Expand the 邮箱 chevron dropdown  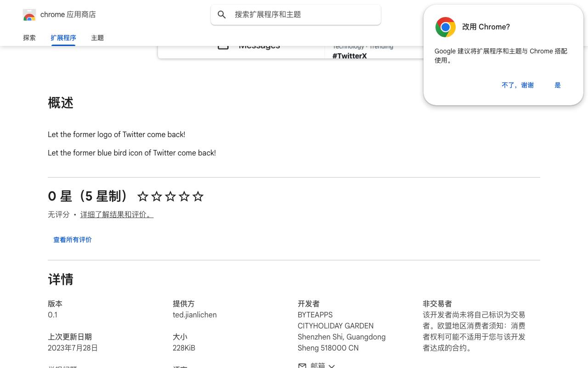332,366
